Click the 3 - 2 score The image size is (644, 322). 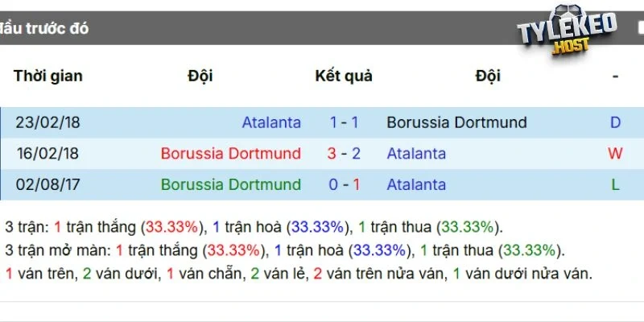344,154
